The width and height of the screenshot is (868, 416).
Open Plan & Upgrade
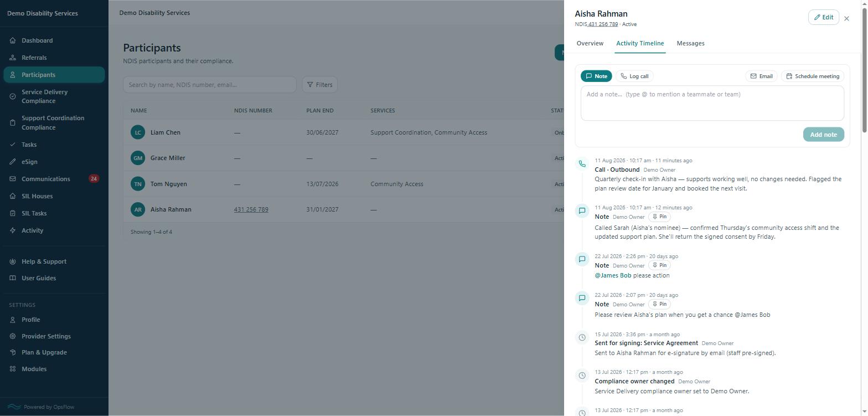tap(54, 352)
